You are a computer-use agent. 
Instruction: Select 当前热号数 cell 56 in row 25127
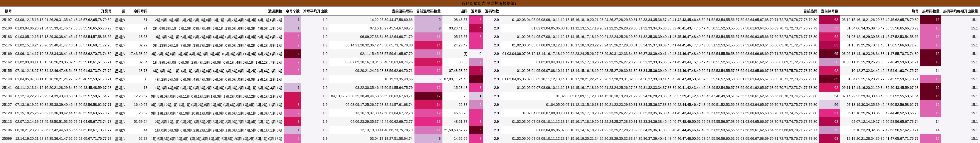click(x=829, y=105)
